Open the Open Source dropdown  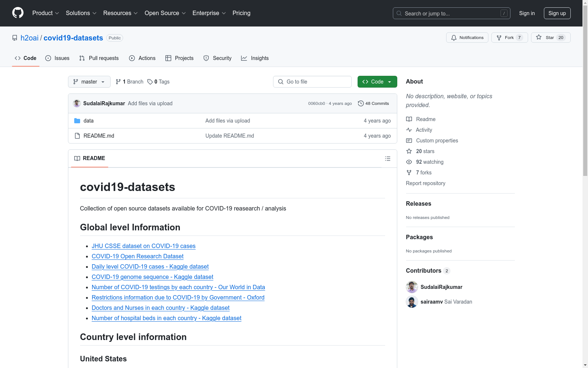(165, 13)
